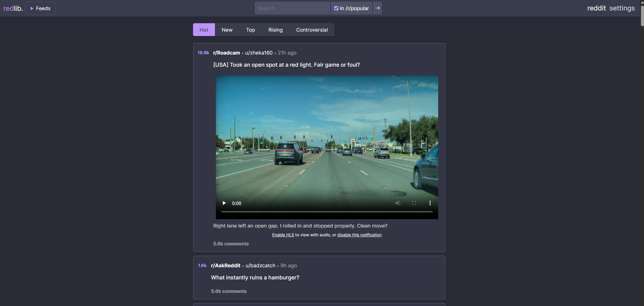Switch to the New sort tab

pos(227,30)
